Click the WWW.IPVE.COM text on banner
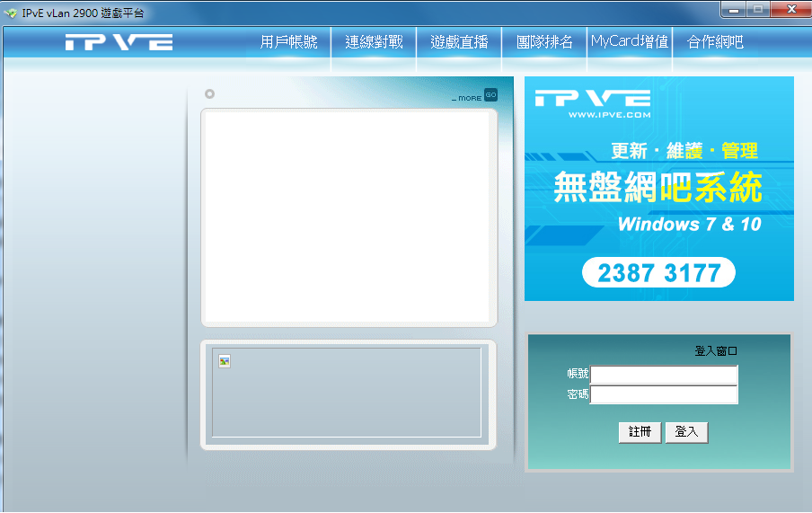The height and width of the screenshot is (513, 812). pos(610,115)
